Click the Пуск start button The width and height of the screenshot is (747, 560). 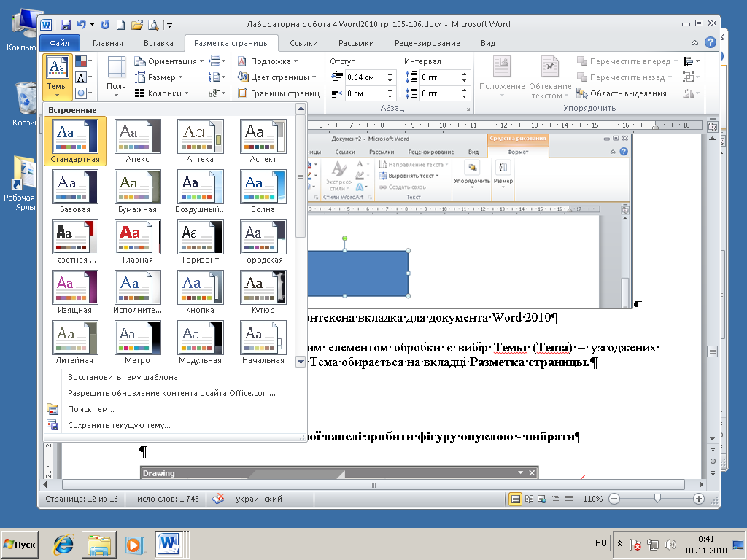20,544
